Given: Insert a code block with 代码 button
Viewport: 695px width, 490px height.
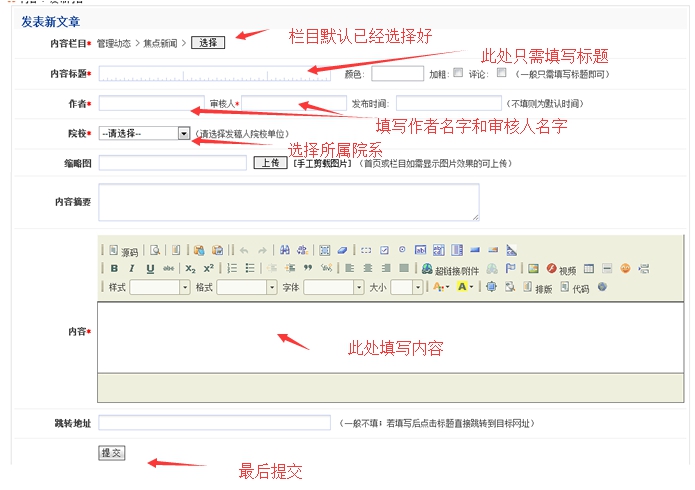Looking at the screenshot, I should click(574, 288).
